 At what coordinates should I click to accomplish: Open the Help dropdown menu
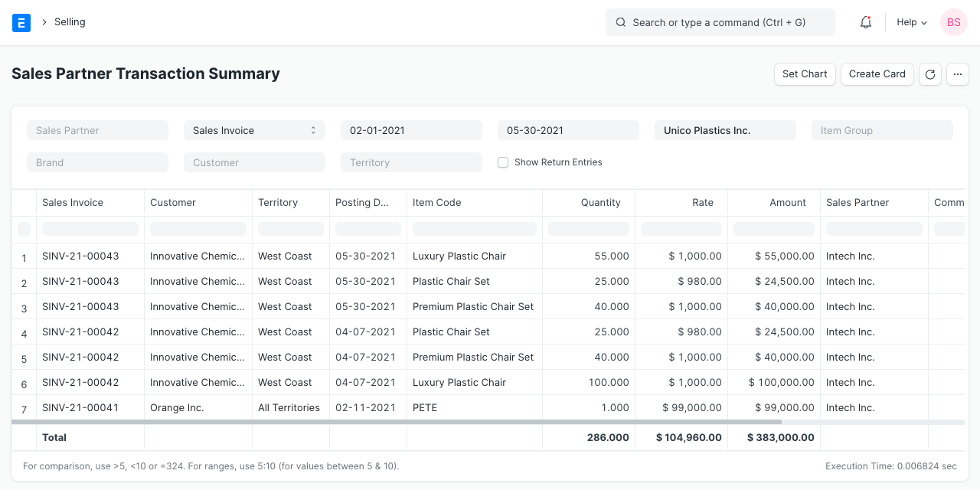point(911,22)
